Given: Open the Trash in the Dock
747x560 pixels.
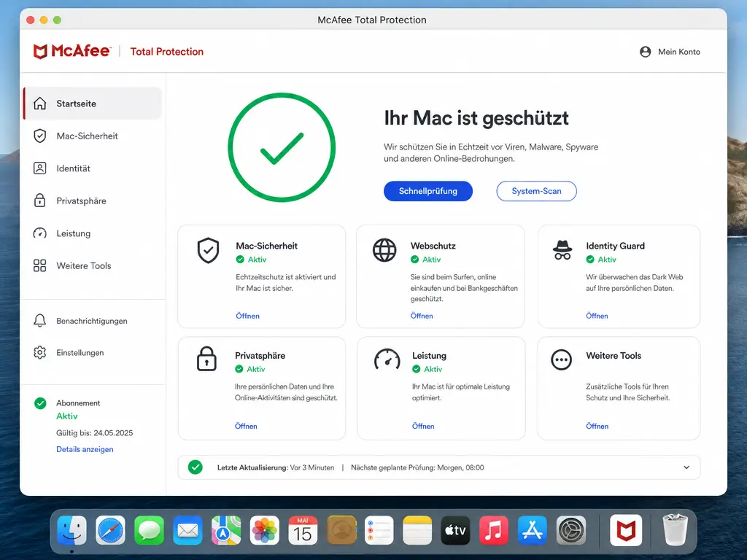Looking at the screenshot, I should tap(675, 529).
